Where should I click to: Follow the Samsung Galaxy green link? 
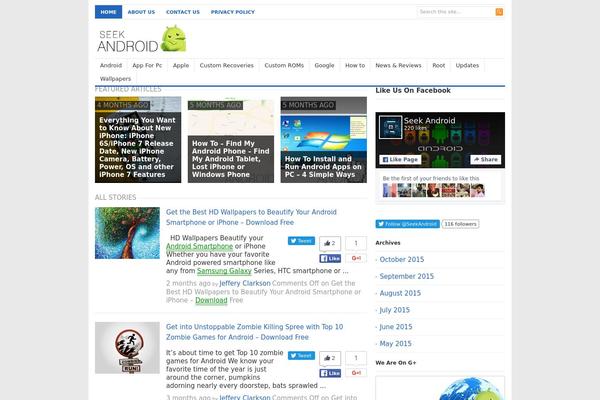point(224,271)
